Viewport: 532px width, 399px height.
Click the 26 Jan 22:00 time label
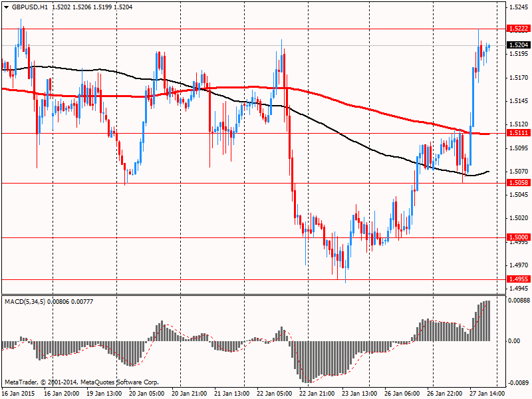click(445, 394)
